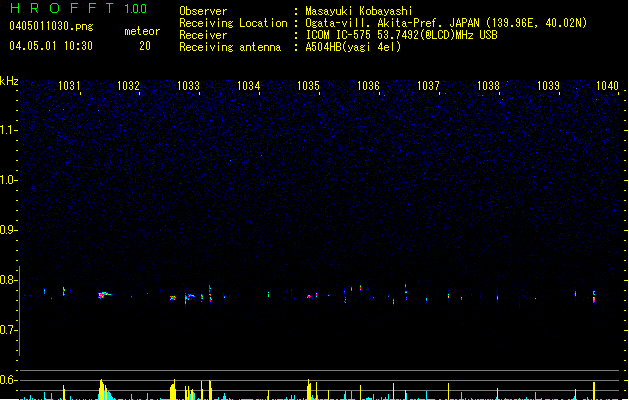Click the 1037 time axis marker
This screenshot has width=629, height=400.
428,85
